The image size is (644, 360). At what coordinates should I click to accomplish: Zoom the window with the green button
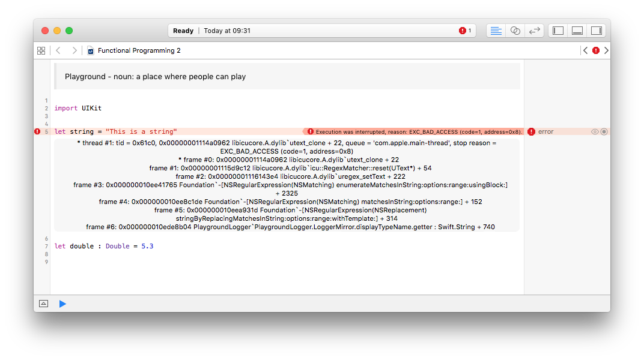point(69,31)
